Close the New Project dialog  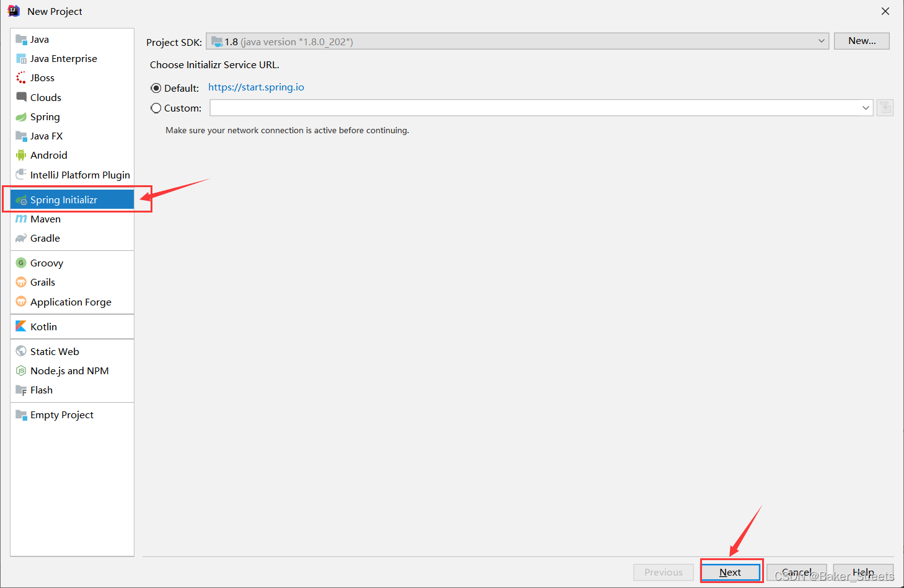[x=885, y=11]
